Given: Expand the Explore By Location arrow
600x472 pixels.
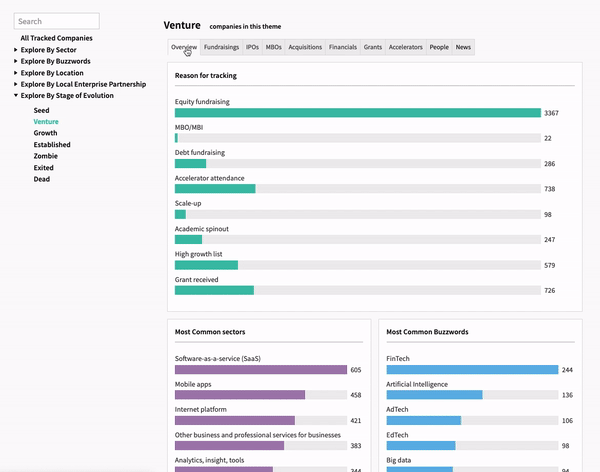Looking at the screenshot, I should [16, 73].
